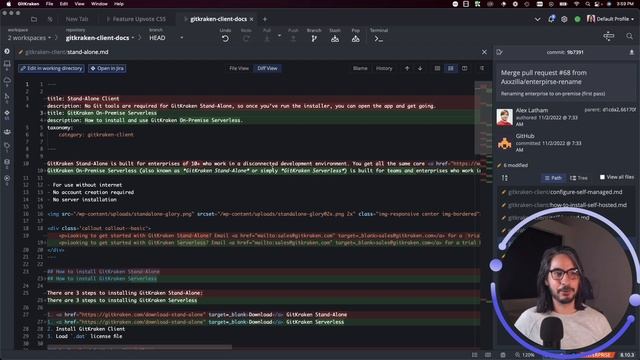Image resolution: width=640 pixels, height=360 pixels.
Task: Click the Open in Jira button
Action: (107, 69)
